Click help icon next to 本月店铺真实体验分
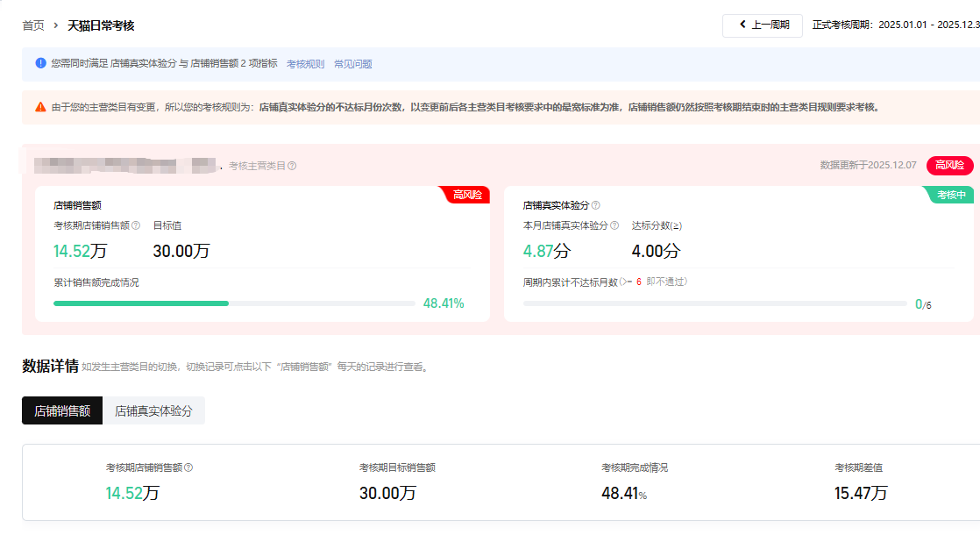980x535 pixels. coord(614,226)
